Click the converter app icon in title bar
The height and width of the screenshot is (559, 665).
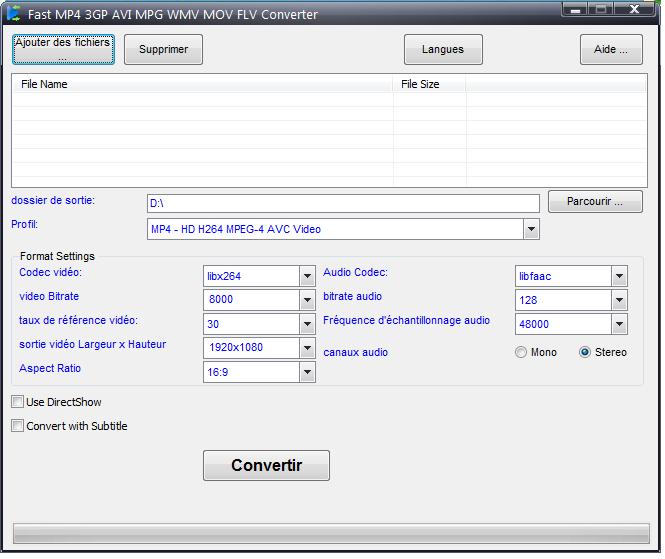14,14
